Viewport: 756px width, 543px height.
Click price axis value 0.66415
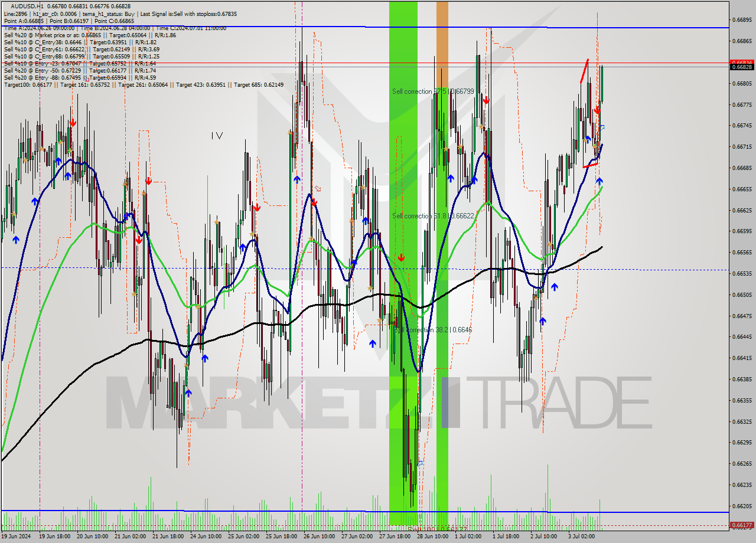pyautogui.click(x=742, y=358)
